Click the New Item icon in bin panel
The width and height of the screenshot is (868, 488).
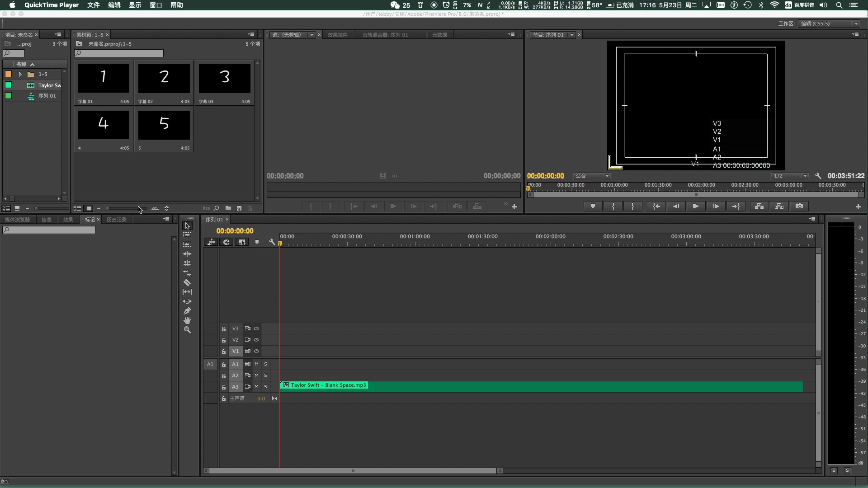coord(239,208)
